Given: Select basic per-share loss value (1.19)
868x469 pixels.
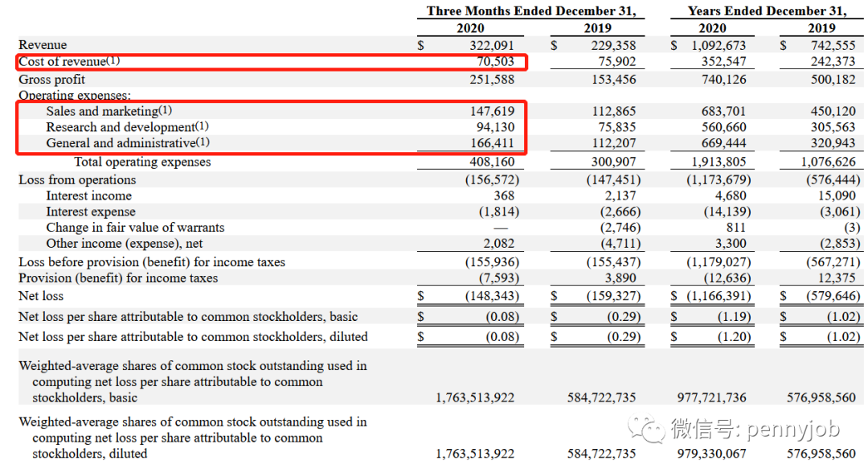Looking at the screenshot, I should (x=734, y=316).
